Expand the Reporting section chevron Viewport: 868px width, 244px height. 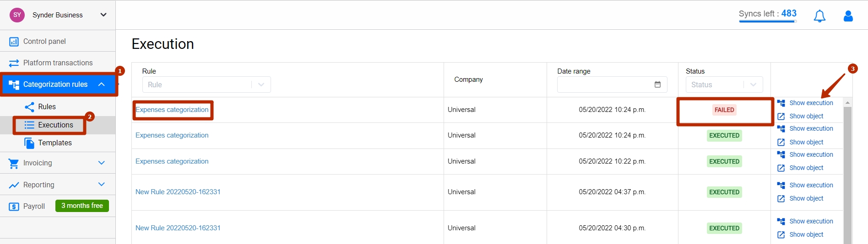pyautogui.click(x=102, y=185)
